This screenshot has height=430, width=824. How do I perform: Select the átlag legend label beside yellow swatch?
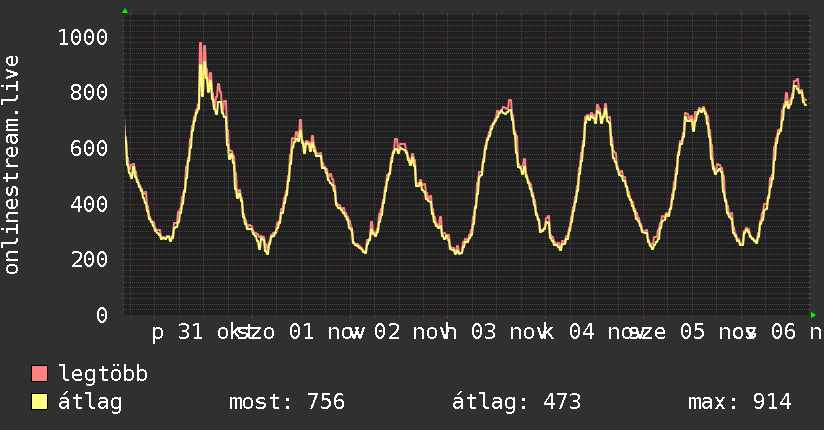pyautogui.click(x=90, y=402)
